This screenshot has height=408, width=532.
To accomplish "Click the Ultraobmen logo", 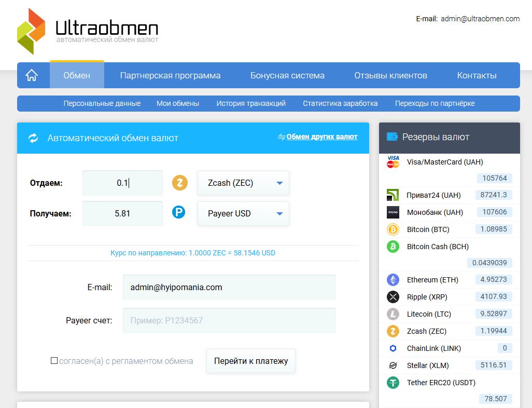I will (87, 31).
